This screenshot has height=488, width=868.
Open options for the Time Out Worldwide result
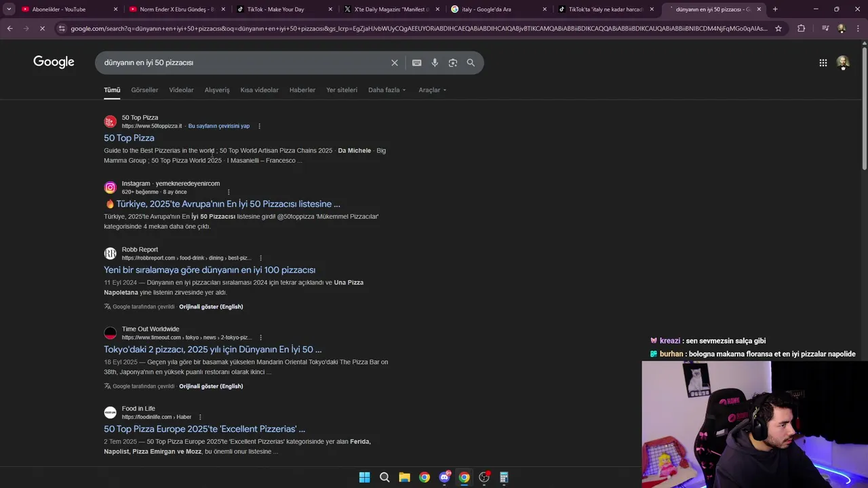click(x=260, y=338)
